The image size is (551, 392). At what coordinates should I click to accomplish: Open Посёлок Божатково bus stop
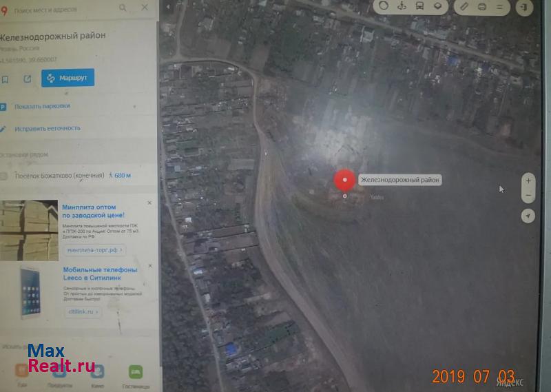point(59,176)
